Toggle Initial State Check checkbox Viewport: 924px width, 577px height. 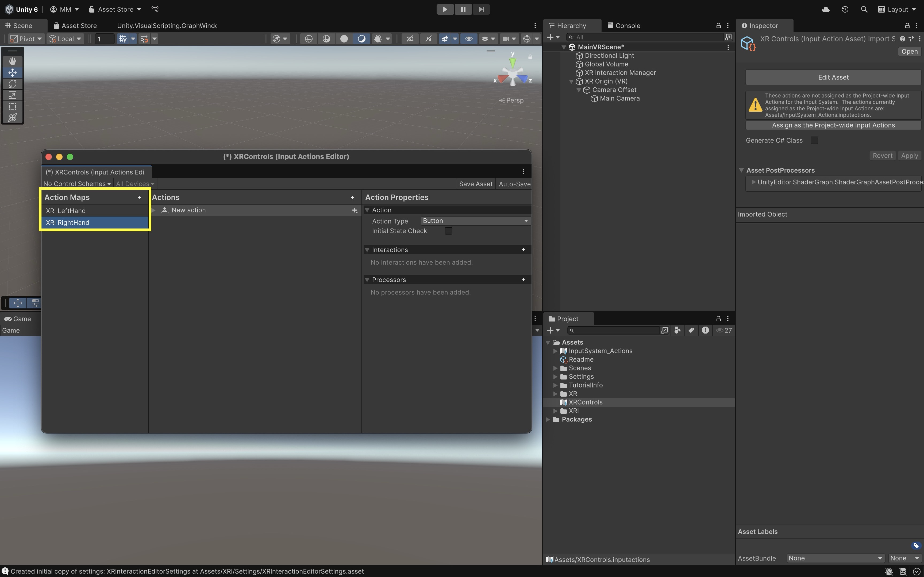click(448, 231)
